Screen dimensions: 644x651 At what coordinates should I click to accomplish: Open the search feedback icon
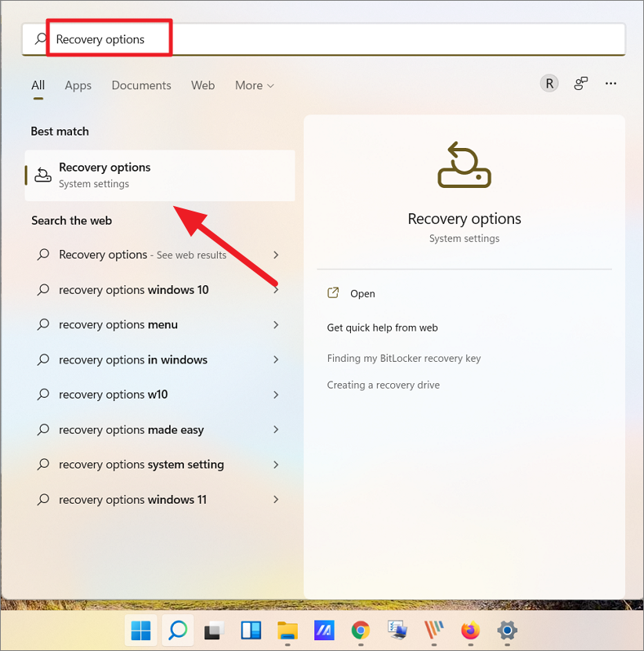[581, 84]
